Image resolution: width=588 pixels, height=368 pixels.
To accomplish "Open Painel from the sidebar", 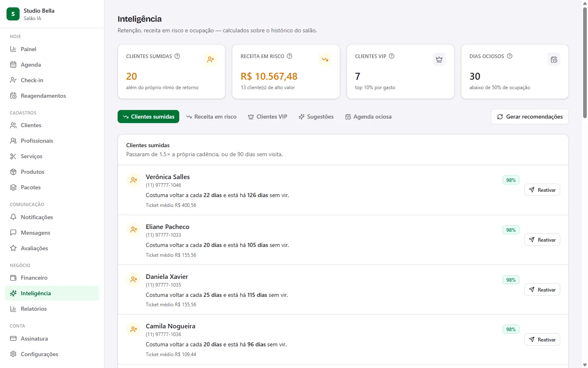I will (52, 49).
